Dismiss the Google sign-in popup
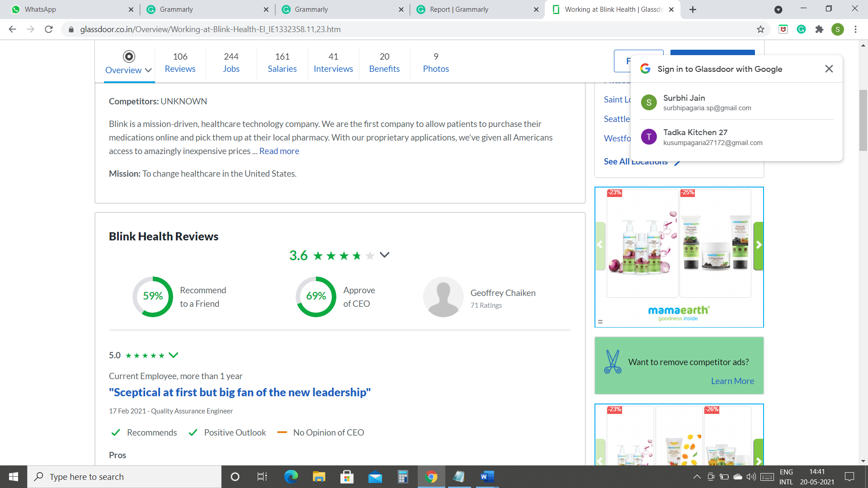 pos(829,69)
